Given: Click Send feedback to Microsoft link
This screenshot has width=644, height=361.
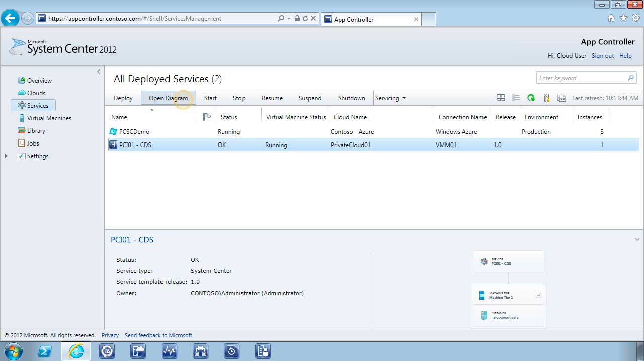Looking at the screenshot, I should (158, 335).
